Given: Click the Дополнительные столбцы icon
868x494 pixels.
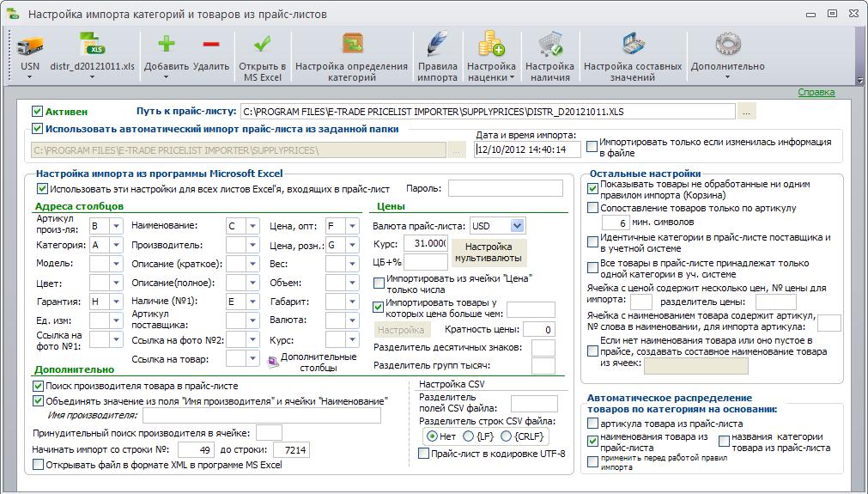Looking at the screenshot, I should [273, 363].
